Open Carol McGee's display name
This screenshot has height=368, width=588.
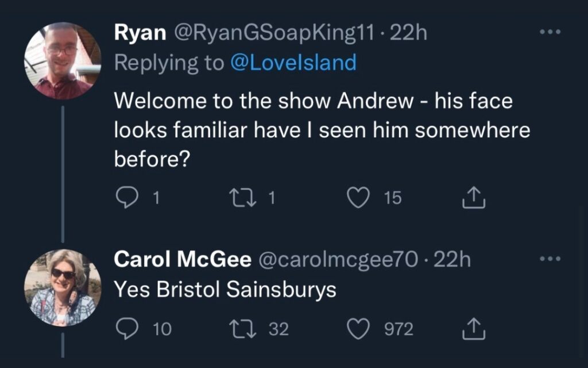[x=182, y=259]
